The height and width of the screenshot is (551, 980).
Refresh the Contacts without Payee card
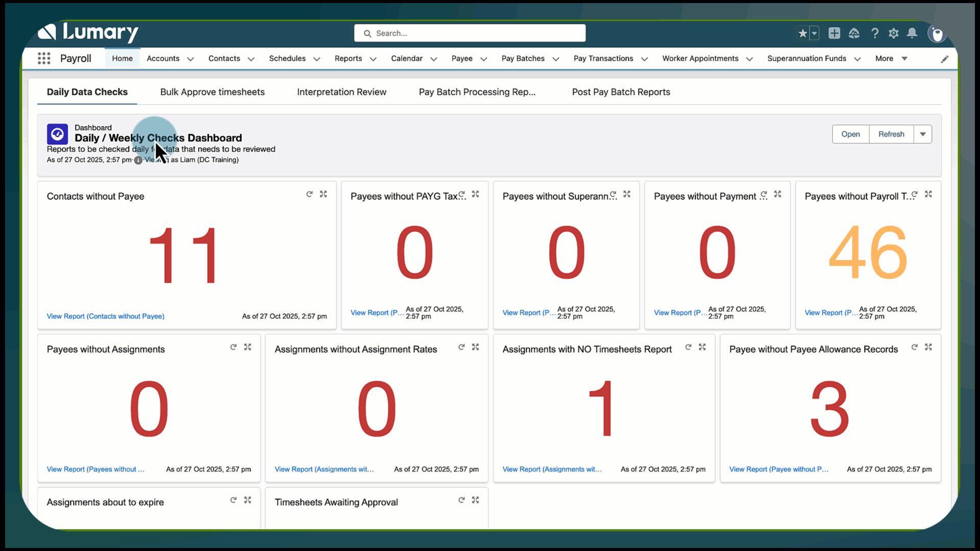pyautogui.click(x=310, y=194)
